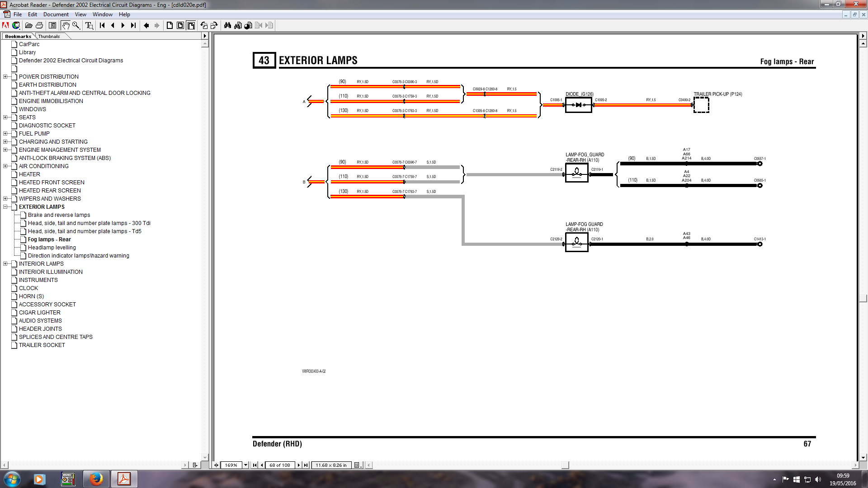
Task: Open Firefox from the taskbar
Action: pyautogui.click(x=96, y=479)
